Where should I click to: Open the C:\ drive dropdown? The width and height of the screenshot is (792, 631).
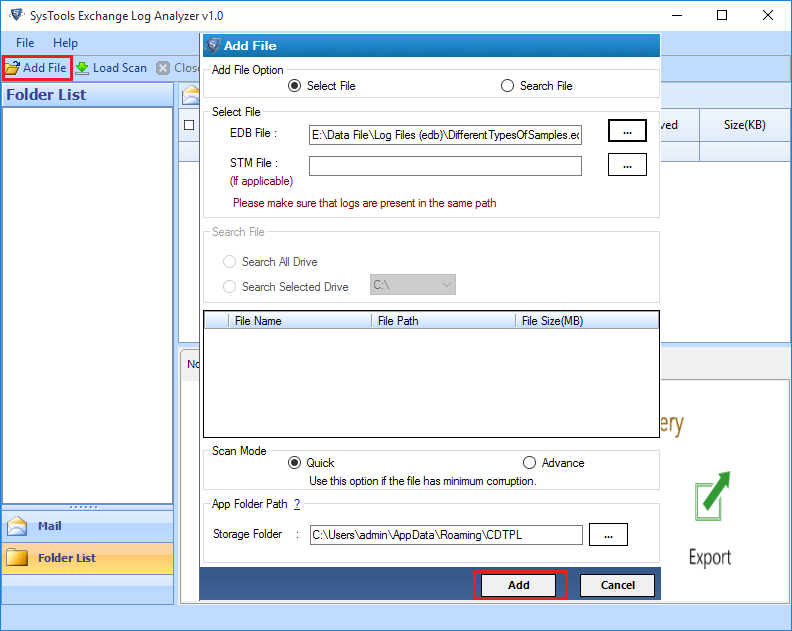413,285
